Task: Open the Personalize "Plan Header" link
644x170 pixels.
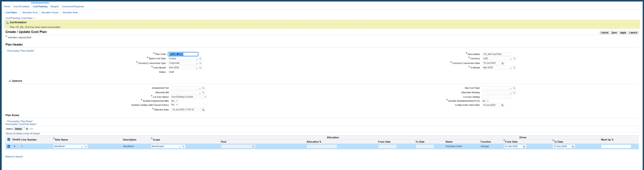Action: (x=21, y=51)
